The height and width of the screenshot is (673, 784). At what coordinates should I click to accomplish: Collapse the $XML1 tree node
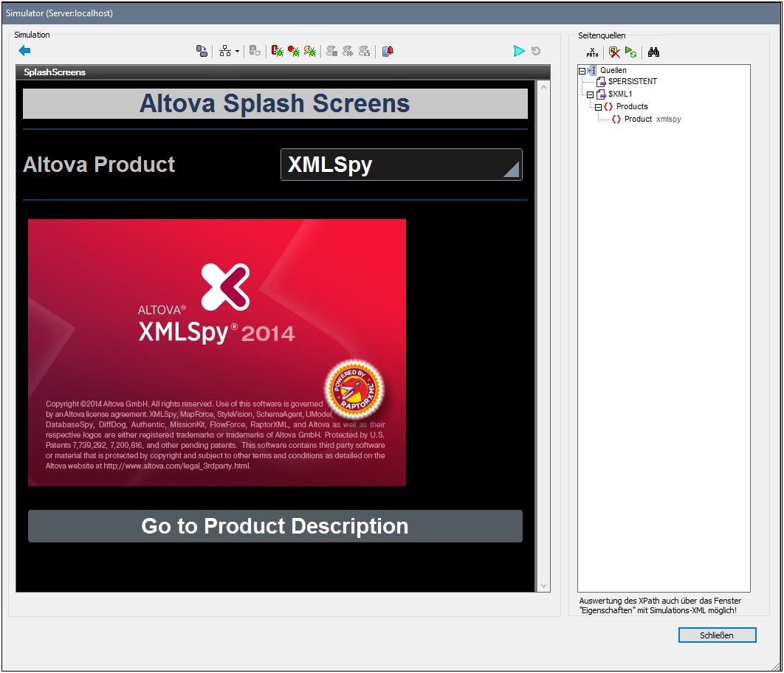coord(590,94)
